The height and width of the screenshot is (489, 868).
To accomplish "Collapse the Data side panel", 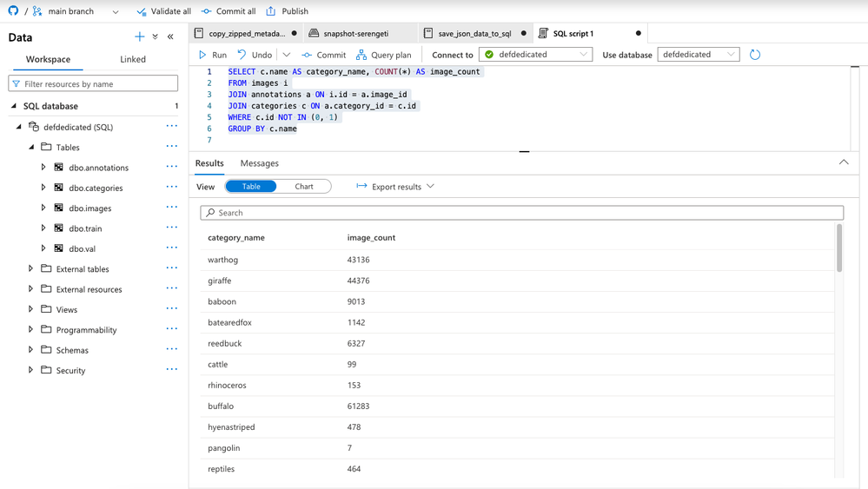I will click(170, 36).
